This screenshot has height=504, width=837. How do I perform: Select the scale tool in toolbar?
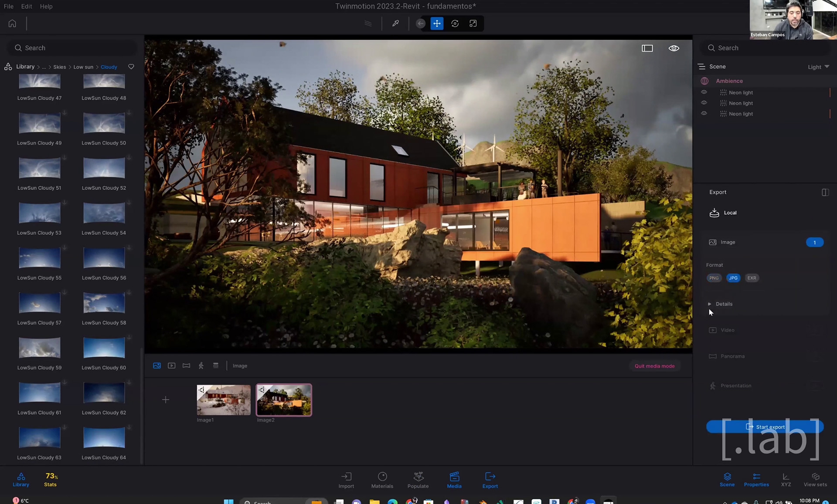click(x=473, y=24)
